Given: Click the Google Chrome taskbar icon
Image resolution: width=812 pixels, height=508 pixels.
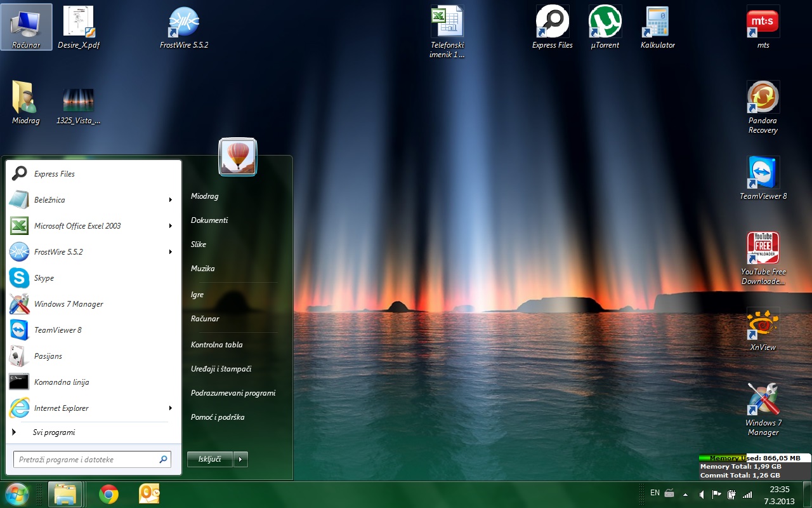Looking at the screenshot, I should coord(108,494).
